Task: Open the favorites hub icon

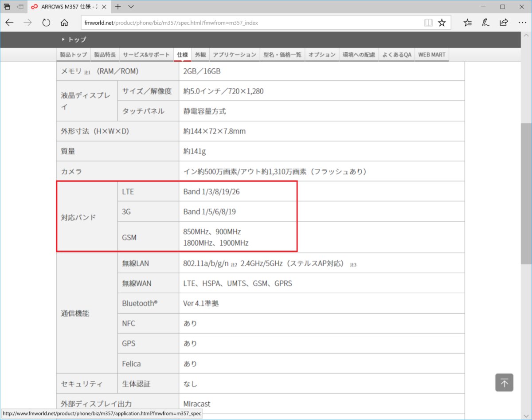Action: click(468, 23)
